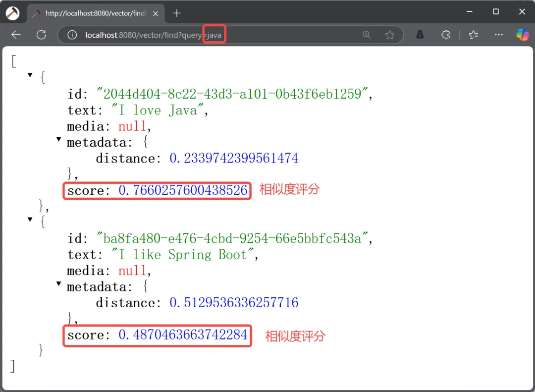The width and height of the screenshot is (535, 392).
Task: View site information icon in address bar
Action: (x=72, y=35)
